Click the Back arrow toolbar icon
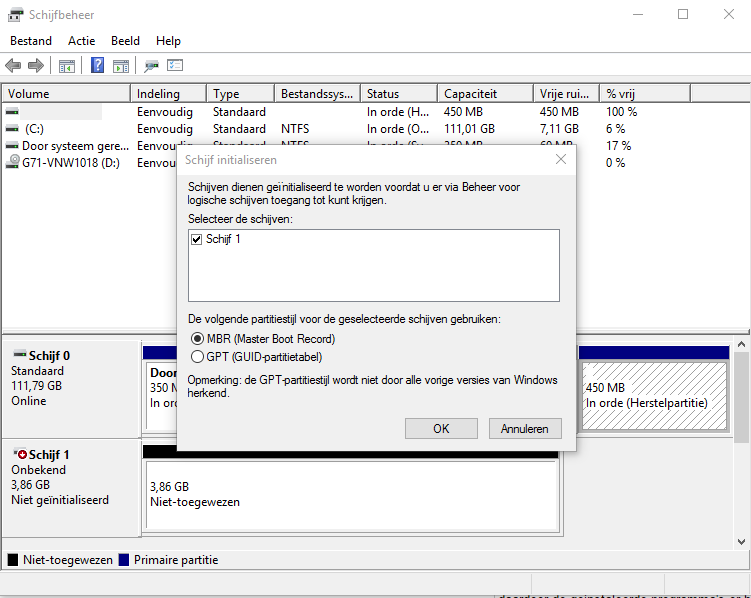Image resolution: width=751 pixels, height=598 pixels. point(13,65)
